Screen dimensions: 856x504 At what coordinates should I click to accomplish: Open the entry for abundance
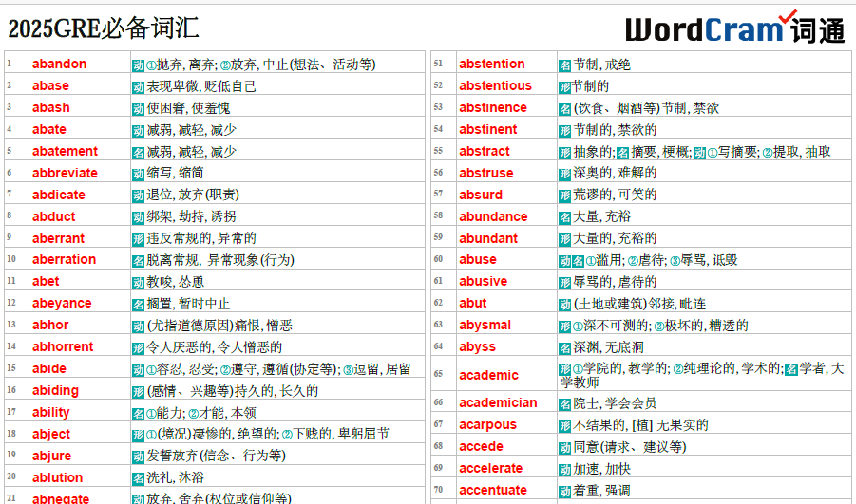click(493, 216)
